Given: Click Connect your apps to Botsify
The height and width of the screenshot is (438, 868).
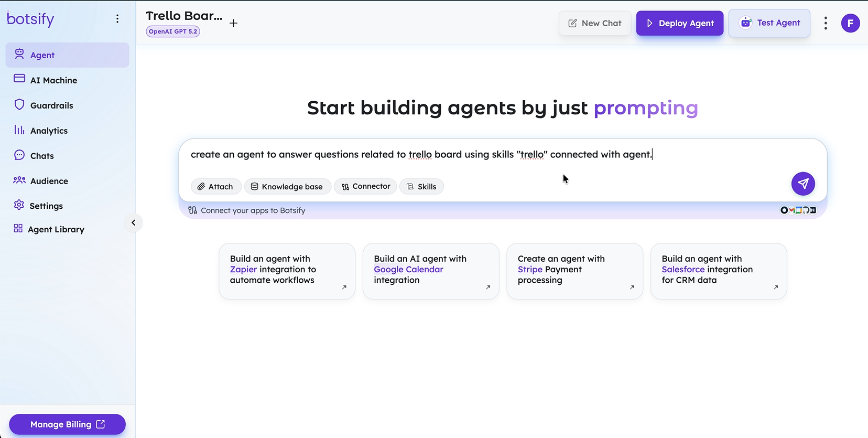Looking at the screenshot, I should pyautogui.click(x=247, y=210).
